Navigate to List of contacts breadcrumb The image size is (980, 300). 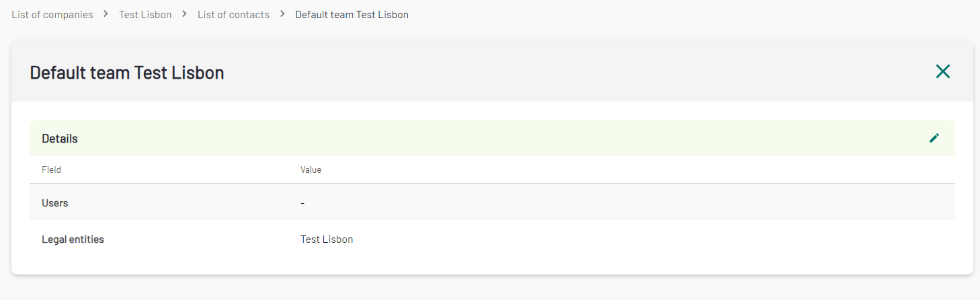pyautogui.click(x=233, y=14)
